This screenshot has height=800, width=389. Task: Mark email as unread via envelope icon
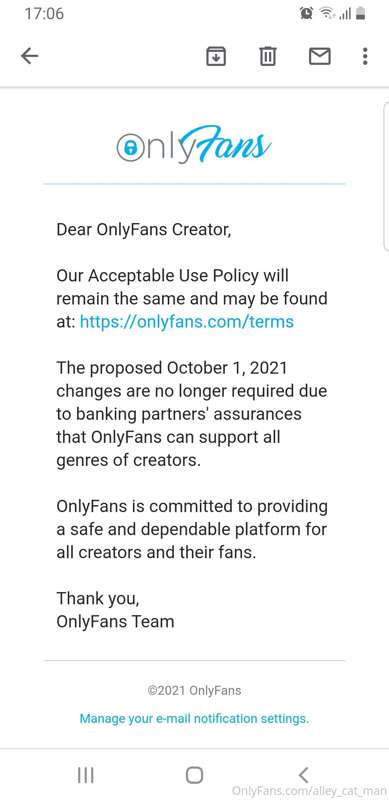[x=320, y=56]
